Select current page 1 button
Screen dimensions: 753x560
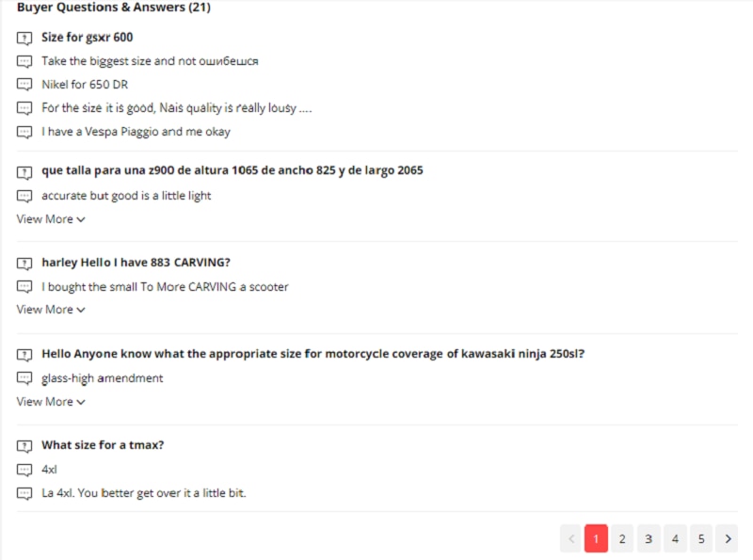point(596,539)
